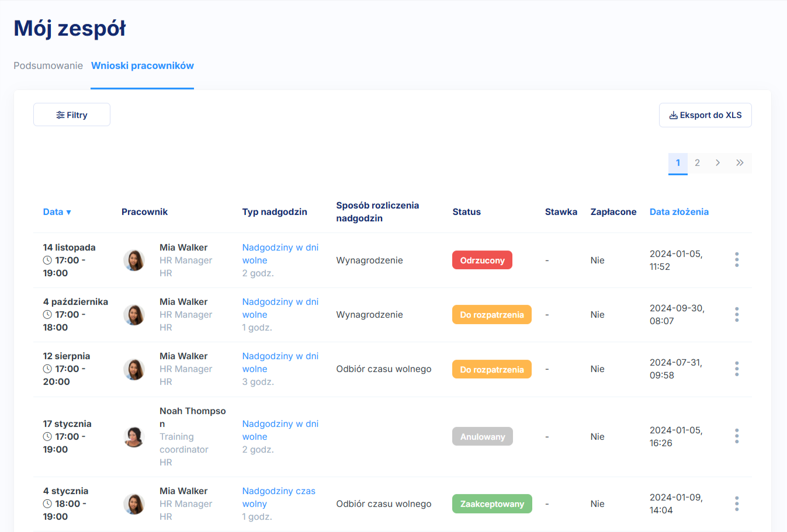Go to page 2 in pagination

697,163
